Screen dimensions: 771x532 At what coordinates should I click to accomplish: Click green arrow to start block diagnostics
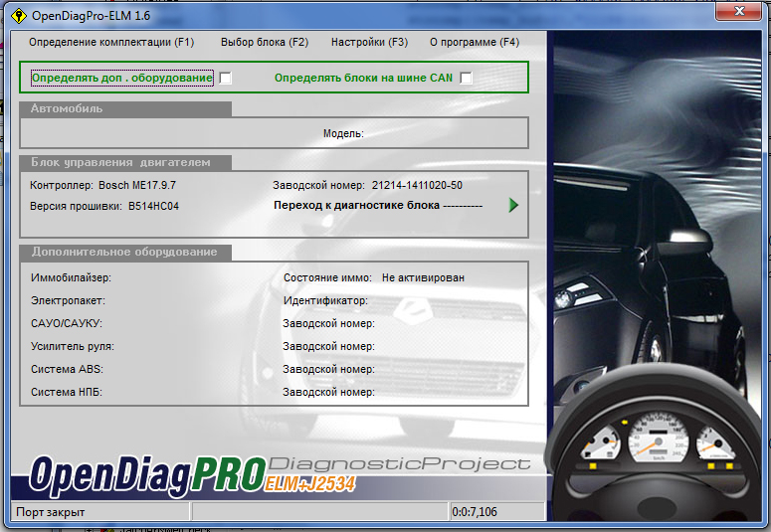pos(513,205)
